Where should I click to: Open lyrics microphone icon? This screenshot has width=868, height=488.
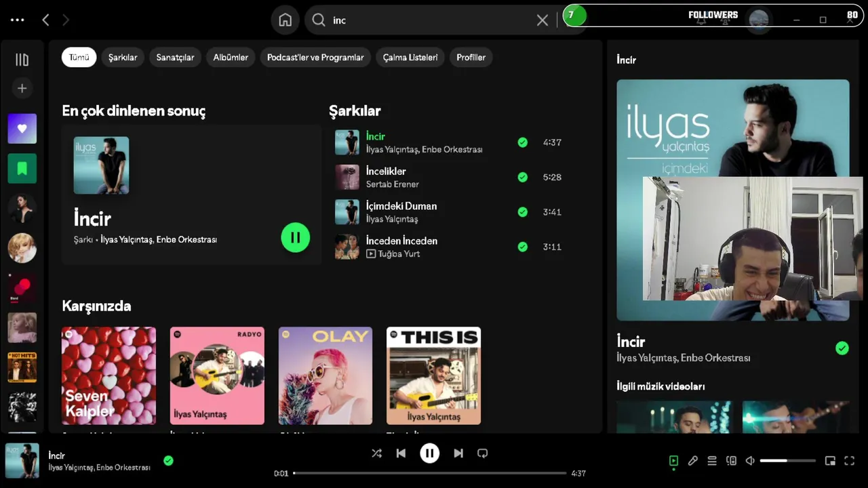coord(692,461)
